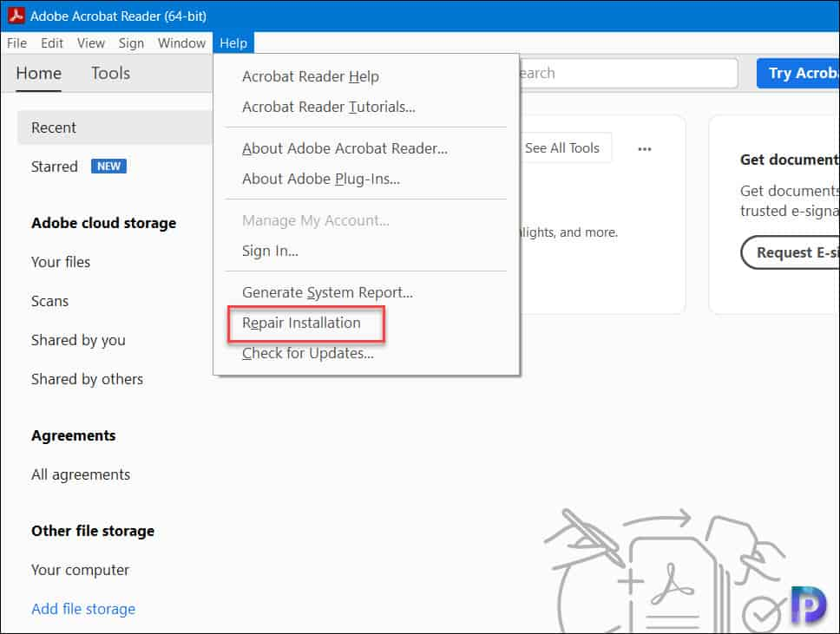840x634 pixels.
Task: Click the Try Acrobat button
Action: [x=807, y=73]
